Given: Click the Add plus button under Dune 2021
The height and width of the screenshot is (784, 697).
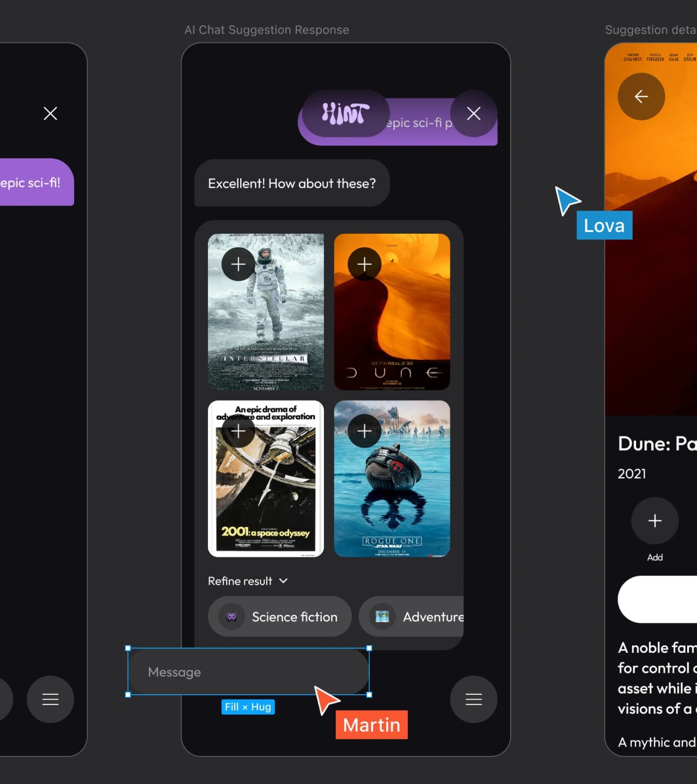Looking at the screenshot, I should click(x=655, y=520).
